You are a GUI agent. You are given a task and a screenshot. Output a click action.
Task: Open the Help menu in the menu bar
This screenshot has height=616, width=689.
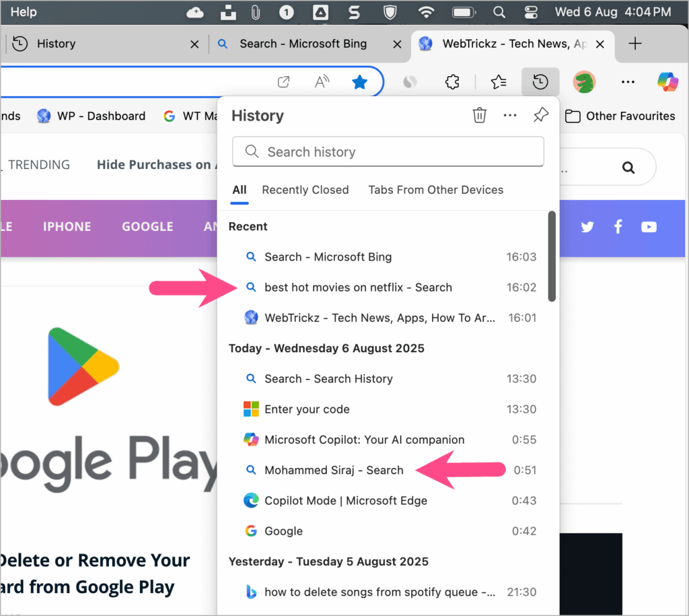coord(23,11)
